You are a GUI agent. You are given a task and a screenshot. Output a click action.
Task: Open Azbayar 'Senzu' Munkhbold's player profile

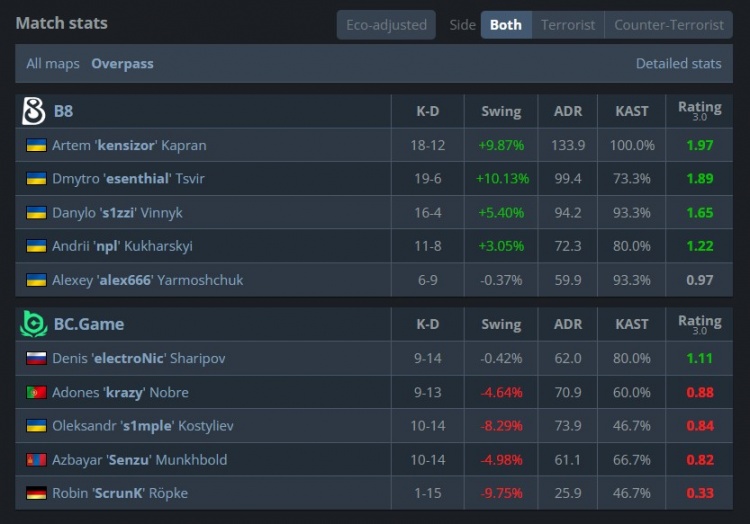tap(140, 459)
